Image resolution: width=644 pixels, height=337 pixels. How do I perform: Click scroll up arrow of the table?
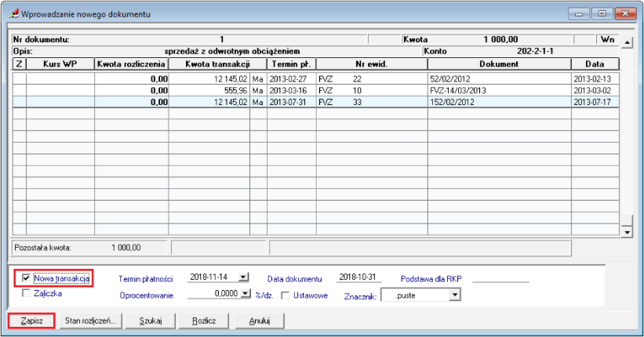point(627,42)
